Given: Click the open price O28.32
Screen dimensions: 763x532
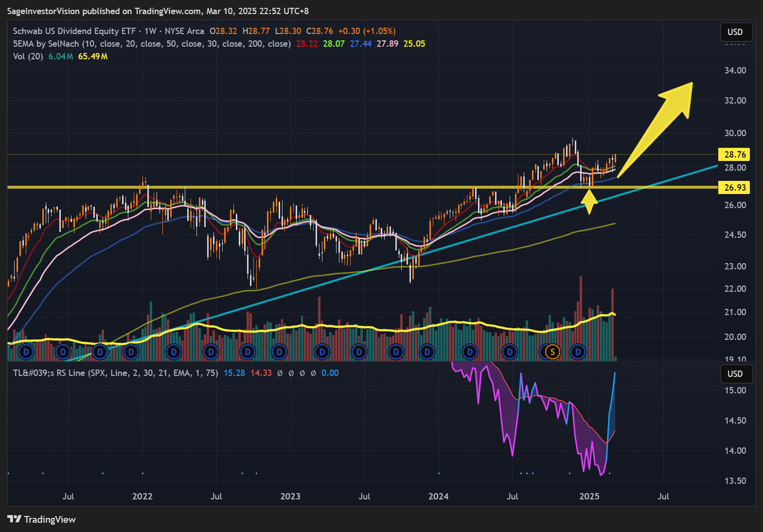Looking at the screenshot, I should (223, 31).
